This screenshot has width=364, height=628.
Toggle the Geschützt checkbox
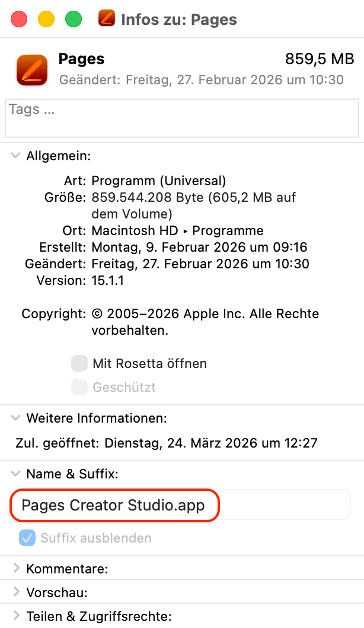click(x=79, y=388)
